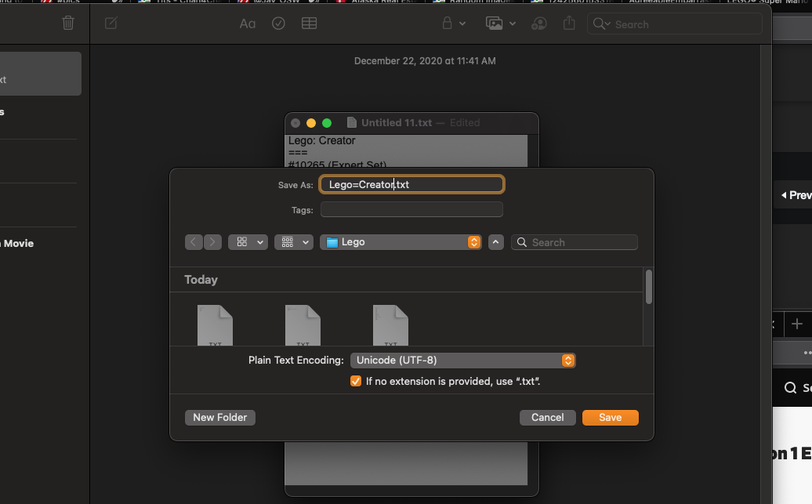Collapse the dialog with the chevron-up button
This screenshot has width=812, height=504.
tap(495, 242)
